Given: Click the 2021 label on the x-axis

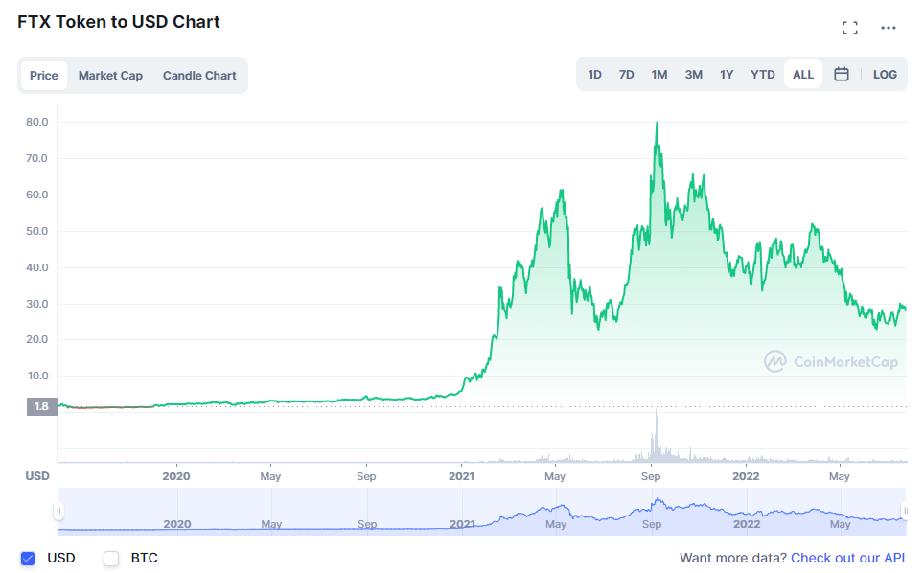Looking at the screenshot, I should click(x=461, y=476).
